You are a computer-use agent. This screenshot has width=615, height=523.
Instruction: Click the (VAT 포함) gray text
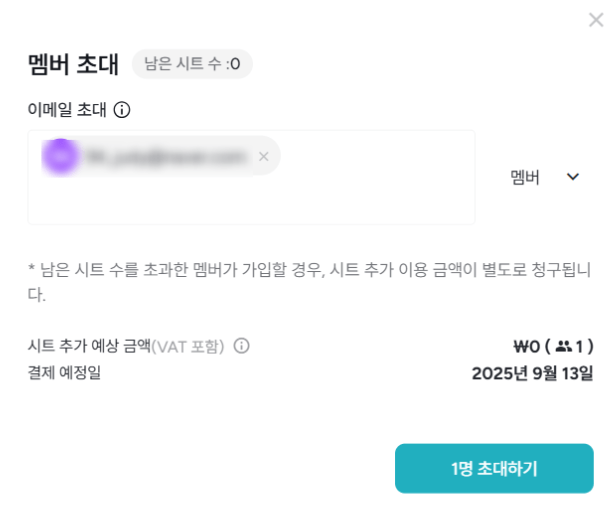point(188,346)
